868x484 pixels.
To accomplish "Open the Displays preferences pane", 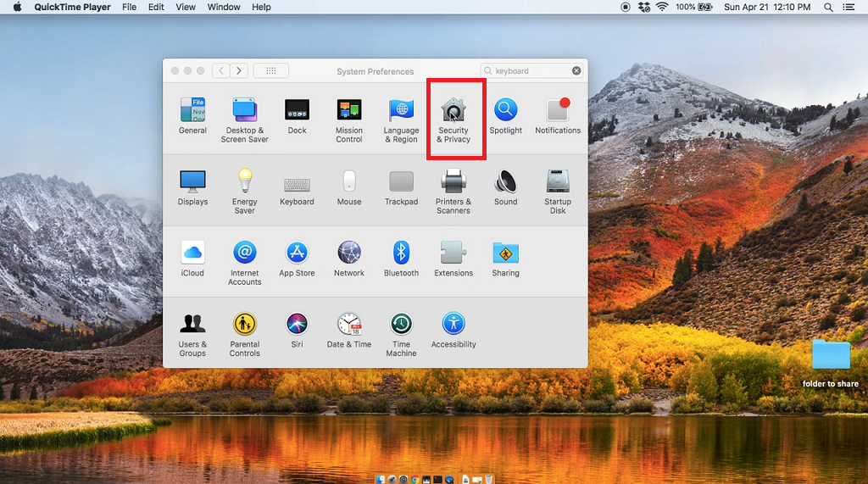I will pos(192,187).
